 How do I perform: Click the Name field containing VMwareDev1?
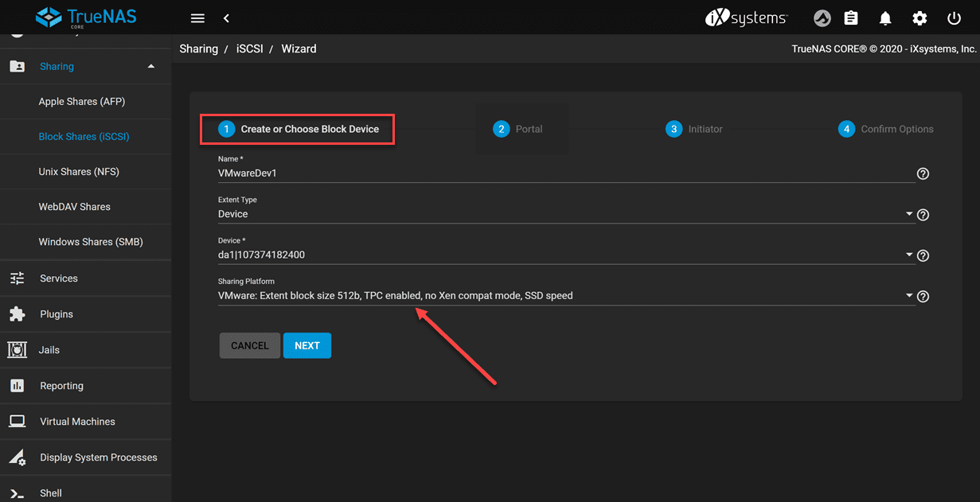coord(565,173)
